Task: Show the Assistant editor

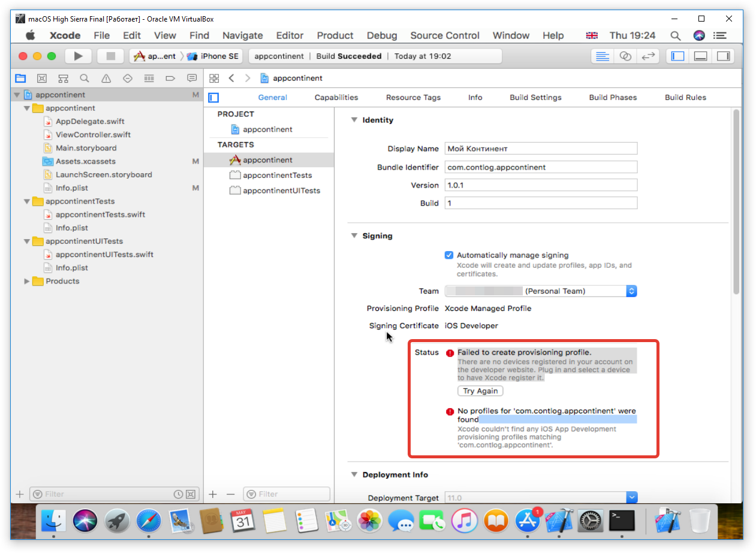Action: [x=625, y=56]
